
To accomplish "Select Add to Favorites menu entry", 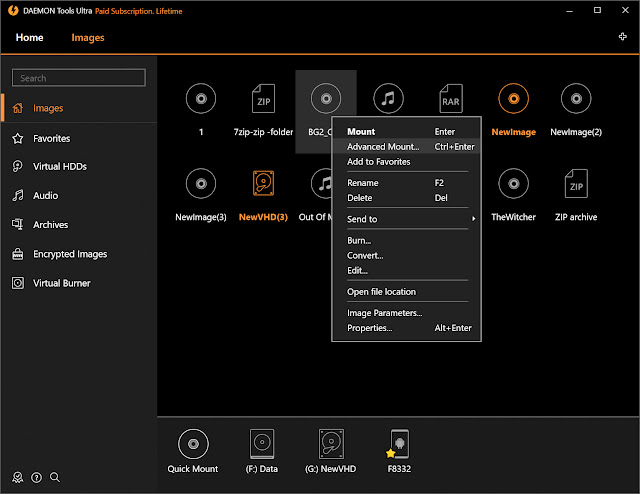I will (x=406, y=162).
